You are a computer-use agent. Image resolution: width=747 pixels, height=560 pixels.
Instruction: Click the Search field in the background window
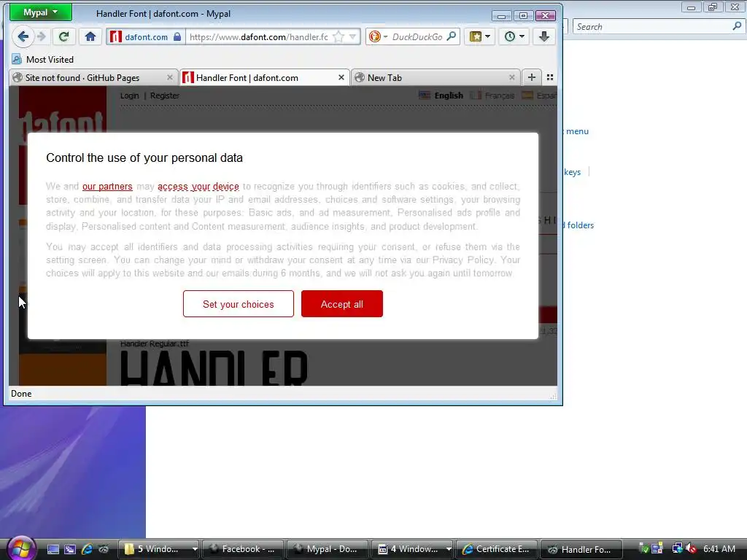click(653, 27)
